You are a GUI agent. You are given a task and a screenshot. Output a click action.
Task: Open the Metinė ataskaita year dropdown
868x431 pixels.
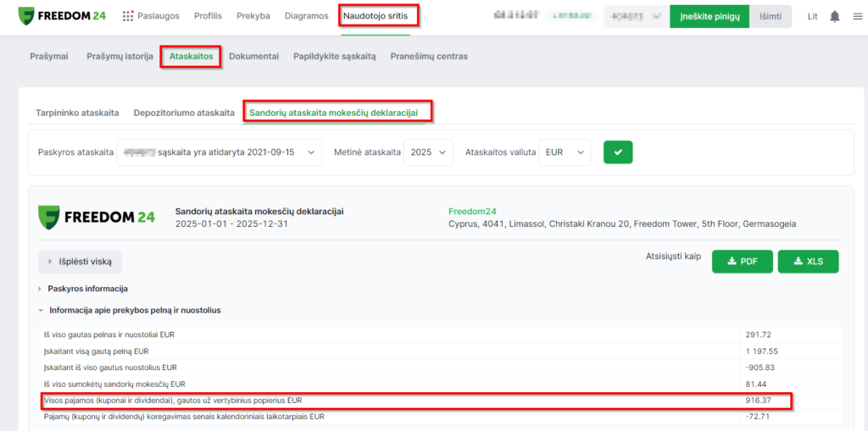coord(428,152)
